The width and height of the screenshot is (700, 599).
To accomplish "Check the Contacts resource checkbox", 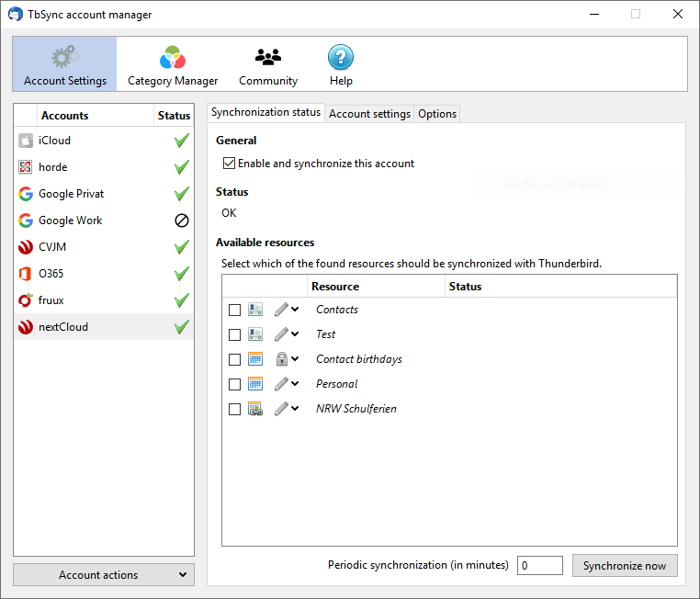I will pyautogui.click(x=234, y=310).
